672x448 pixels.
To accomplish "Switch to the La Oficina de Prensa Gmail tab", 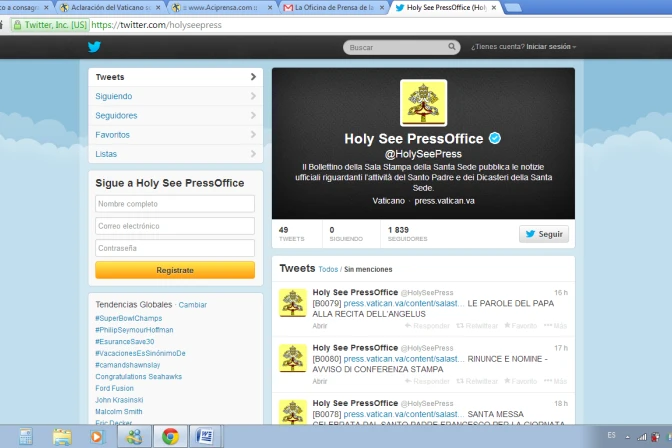I will coord(330,8).
